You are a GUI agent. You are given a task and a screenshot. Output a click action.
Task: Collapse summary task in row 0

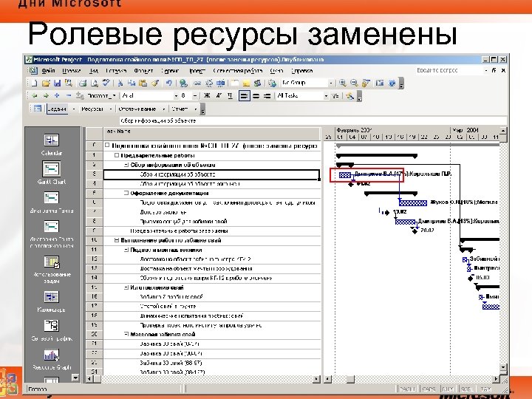point(107,146)
